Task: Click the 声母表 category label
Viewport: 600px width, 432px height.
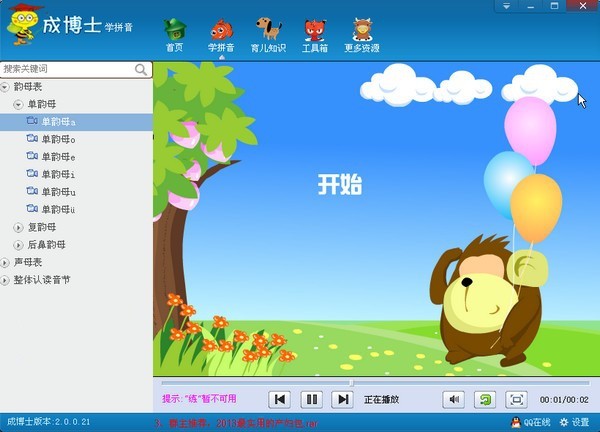Action: [x=28, y=262]
